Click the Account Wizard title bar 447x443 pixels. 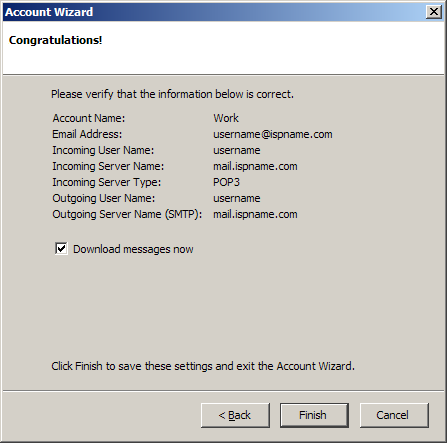(x=213, y=12)
